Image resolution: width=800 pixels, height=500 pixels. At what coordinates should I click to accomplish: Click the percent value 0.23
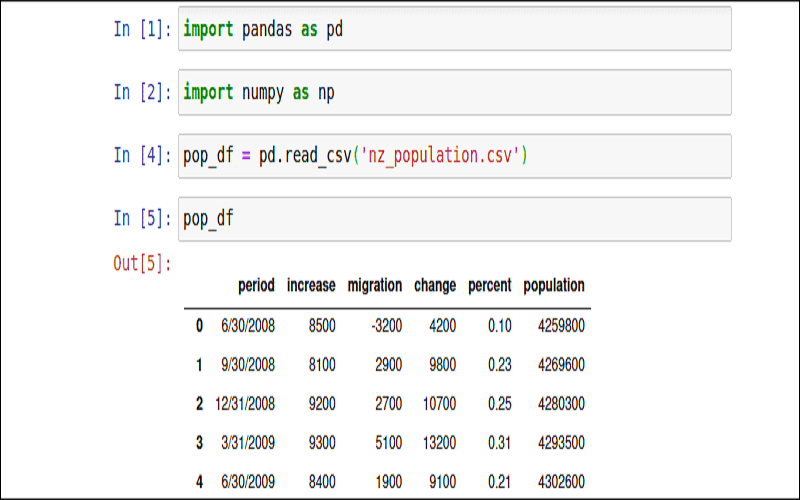pyautogui.click(x=499, y=365)
